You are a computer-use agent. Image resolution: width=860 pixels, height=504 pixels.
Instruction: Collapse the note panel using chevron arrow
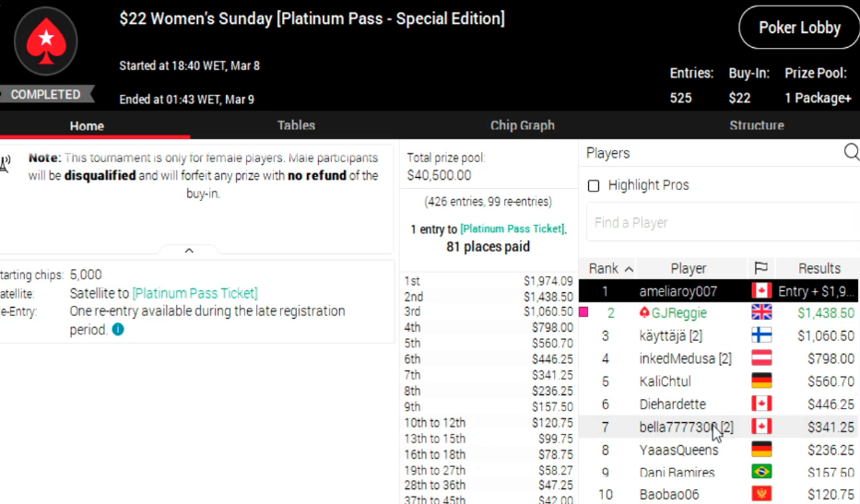[x=189, y=251]
